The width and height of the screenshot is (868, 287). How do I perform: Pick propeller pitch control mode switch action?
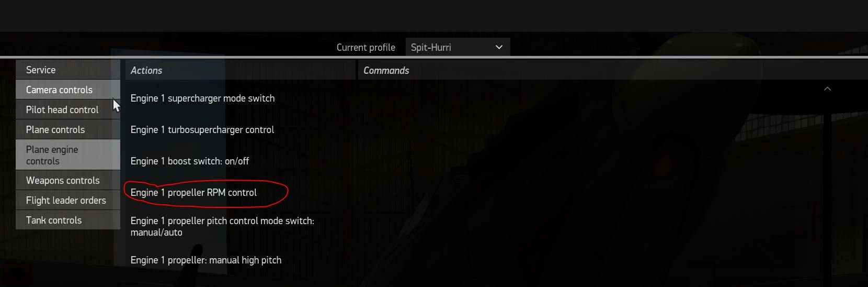pos(222,226)
